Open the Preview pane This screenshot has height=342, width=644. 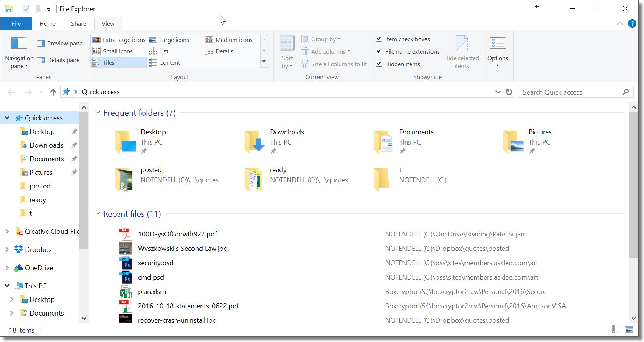(x=60, y=44)
